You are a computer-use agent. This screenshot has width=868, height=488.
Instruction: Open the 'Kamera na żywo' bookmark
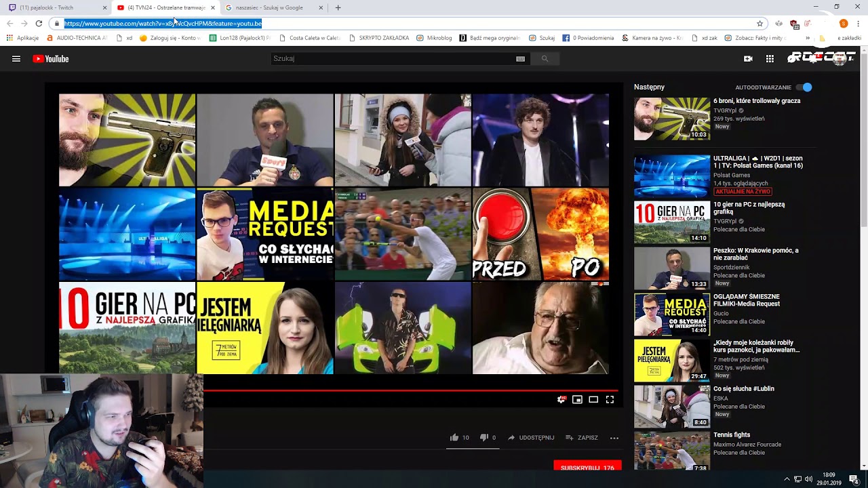(x=652, y=38)
